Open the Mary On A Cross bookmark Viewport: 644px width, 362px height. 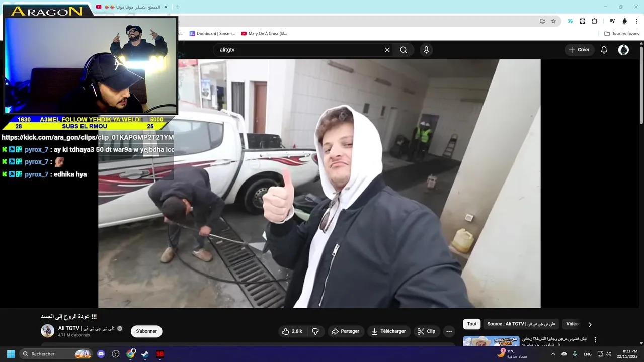pyautogui.click(x=264, y=34)
